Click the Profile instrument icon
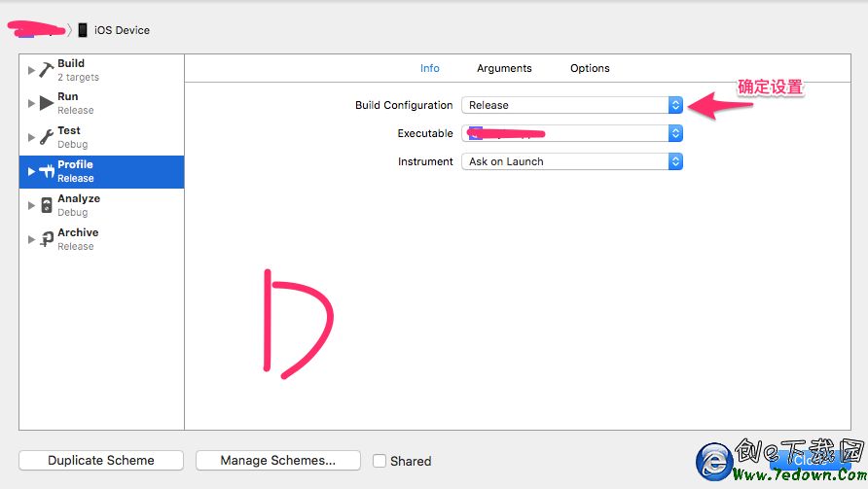Image resolution: width=868 pixels, height=489 pixels. tap(47, 171)
